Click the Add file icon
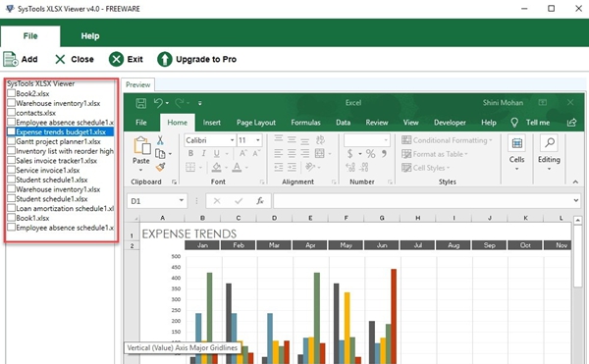The image size is (589, 364). pyautogui.click(x=11, y=59)
